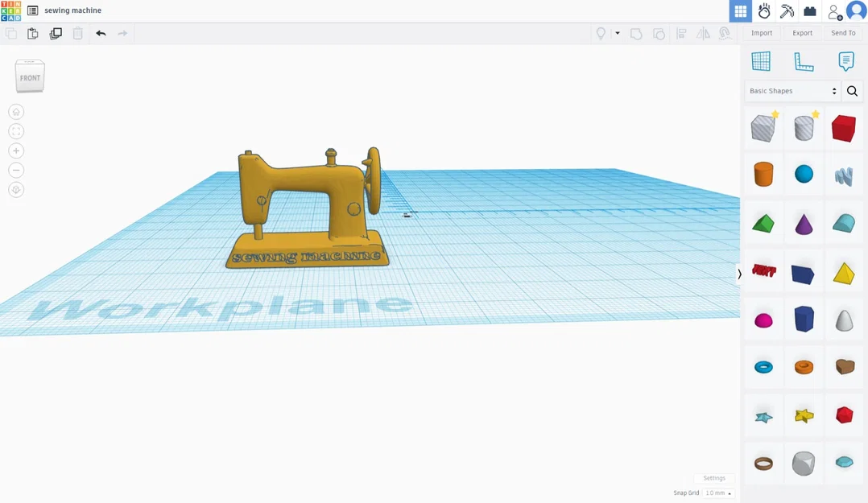Open the Bricks icon

click(x=810, y=11)
